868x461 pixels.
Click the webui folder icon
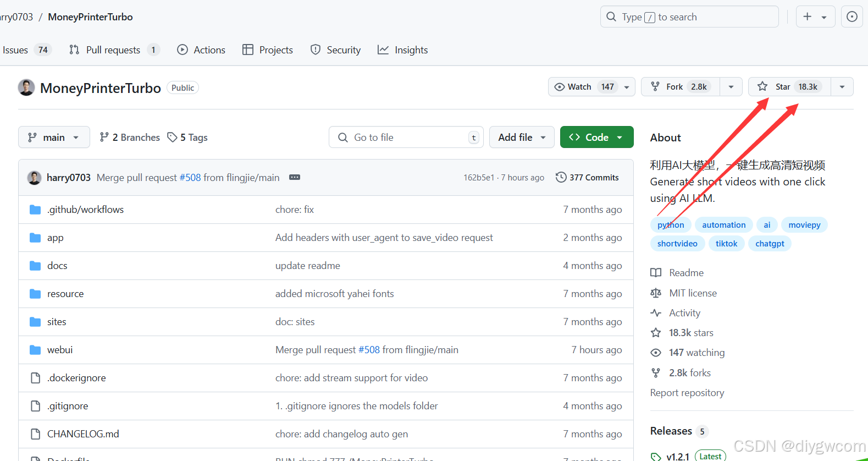35,350
